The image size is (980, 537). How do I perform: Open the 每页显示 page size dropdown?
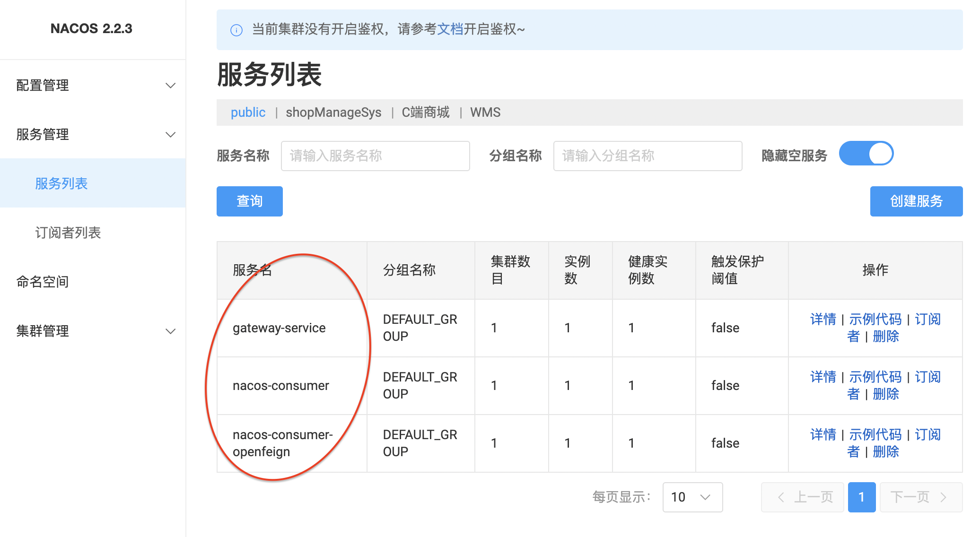coord(692,497)
